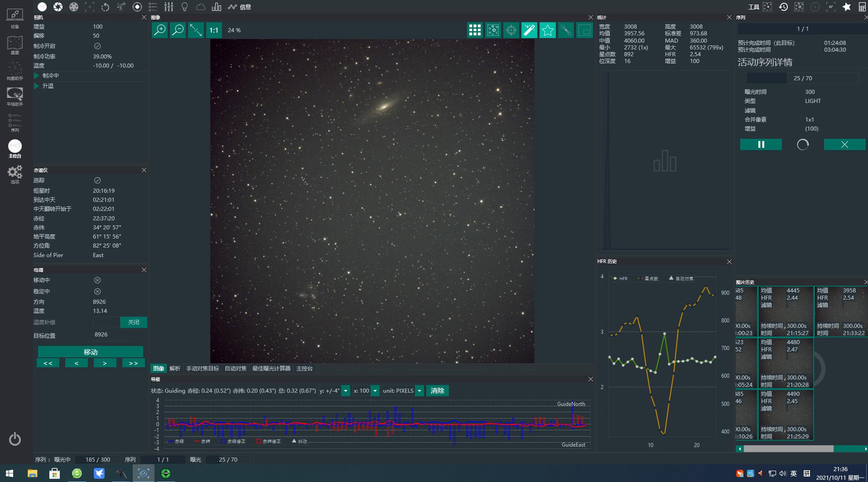Toggle the statistics bar chart icon
Viewport: 868px width, 482px height.
(x=217, y=7)
